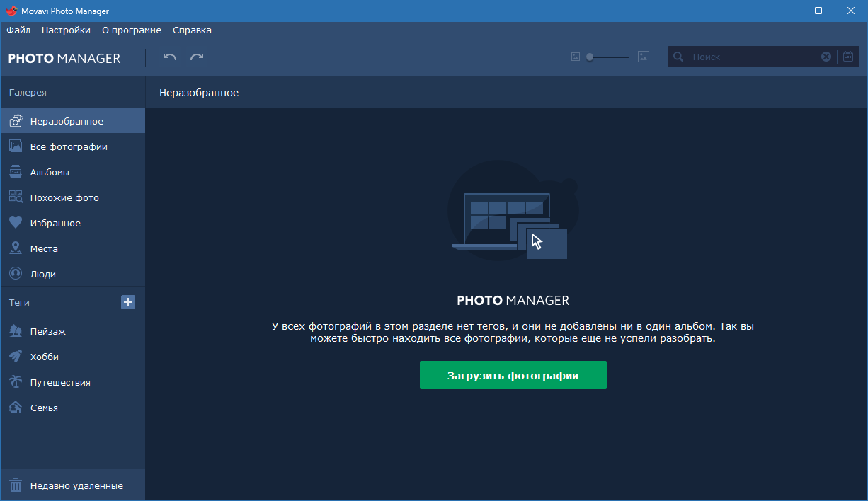Click the small thumbnail size icon
The image size is (868, 501).
tap(576, 57)
